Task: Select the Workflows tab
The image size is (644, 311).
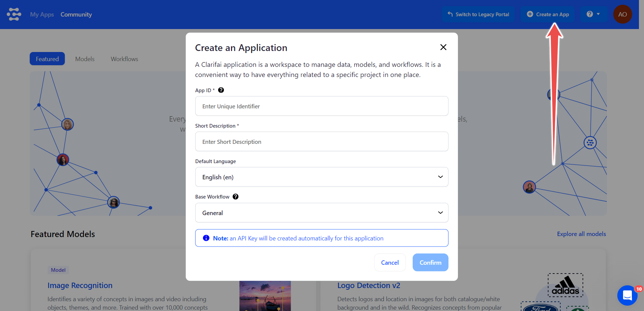Action: point(124,58)
